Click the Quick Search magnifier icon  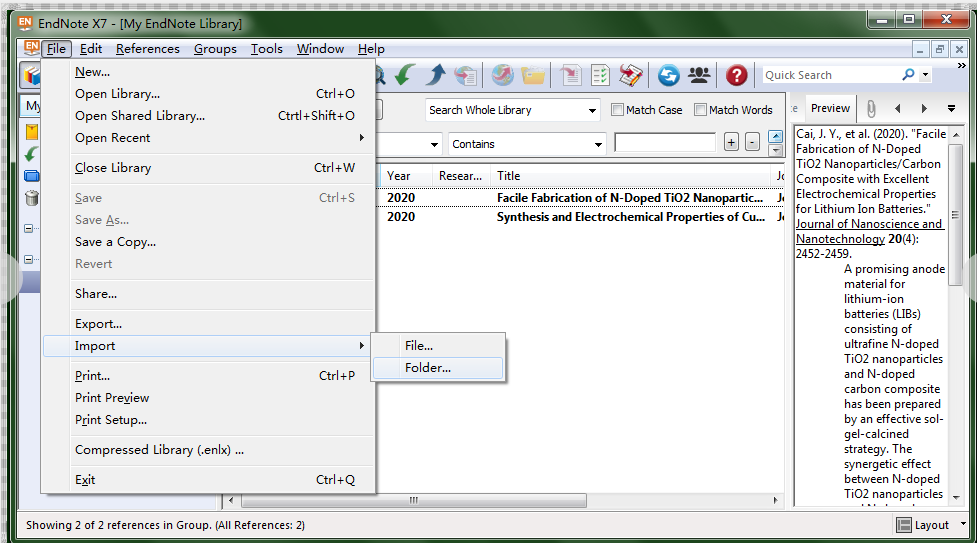[x=908, y=75]
